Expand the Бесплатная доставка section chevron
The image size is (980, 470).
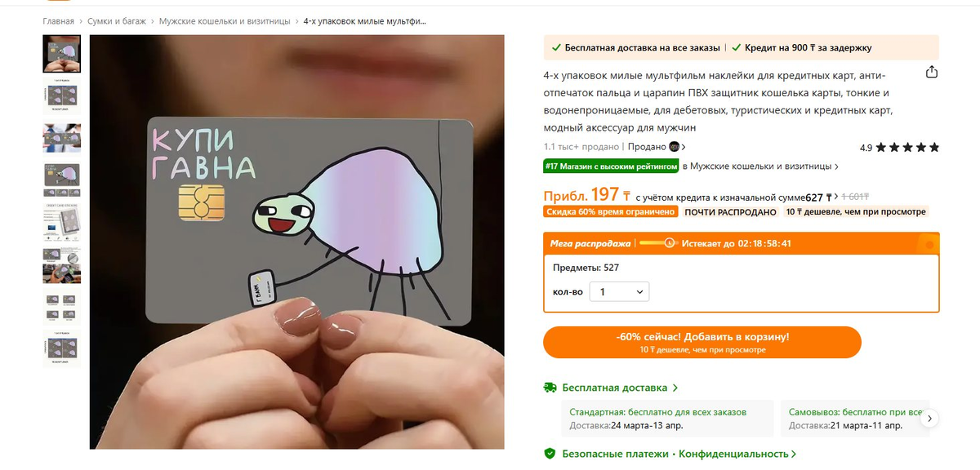point(675,388)
